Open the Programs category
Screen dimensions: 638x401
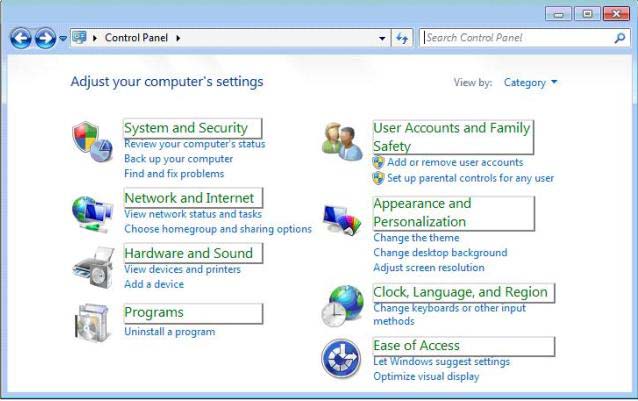tap(154, 312)
